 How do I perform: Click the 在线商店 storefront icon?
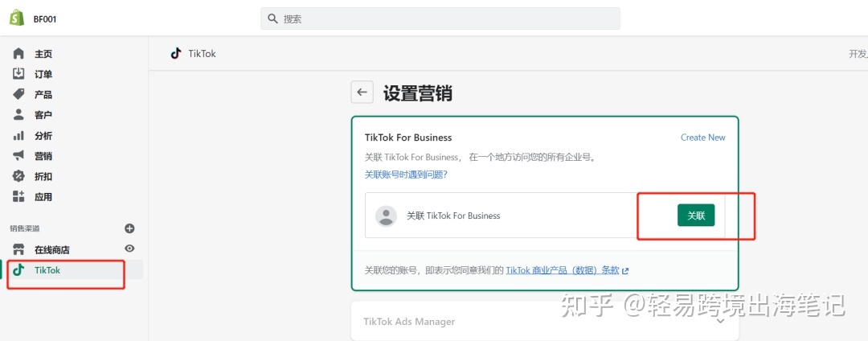pyautogui.click(x=18, y=249)
